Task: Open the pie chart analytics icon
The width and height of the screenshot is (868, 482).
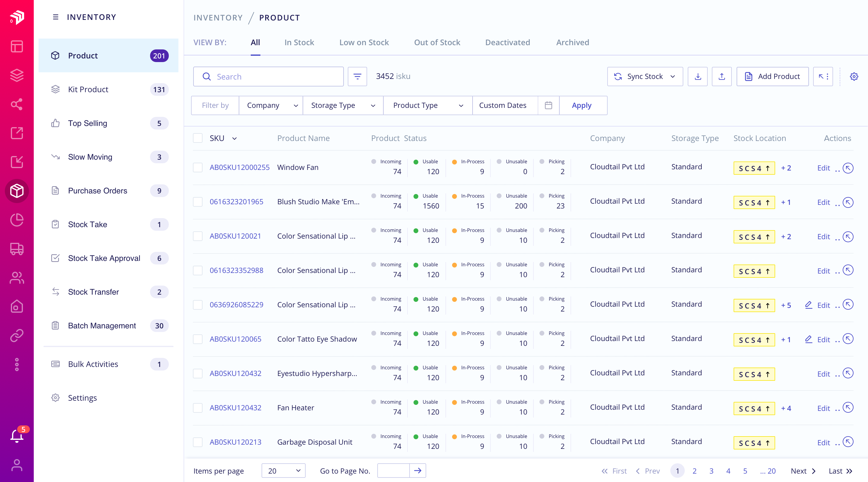Action: coord(17,220)
